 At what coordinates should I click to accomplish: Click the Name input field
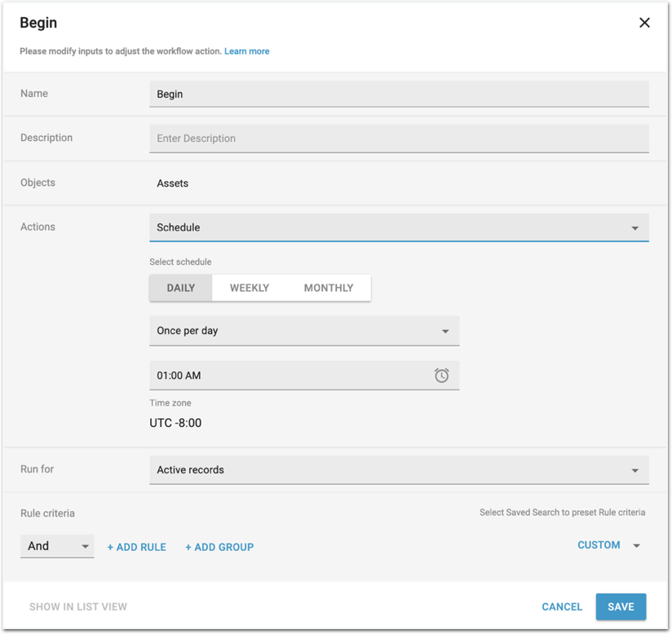[399, 94]
